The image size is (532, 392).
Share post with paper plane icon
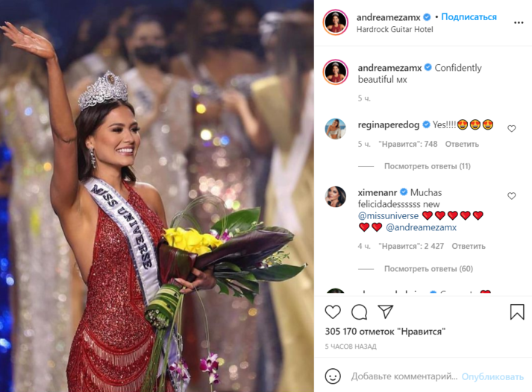(x=386, y=312)
